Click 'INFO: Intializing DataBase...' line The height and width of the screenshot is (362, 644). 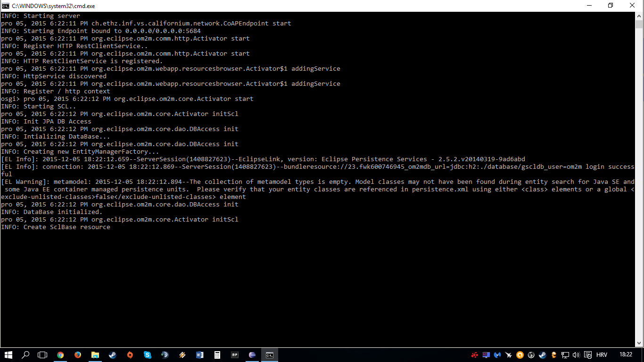56,136
